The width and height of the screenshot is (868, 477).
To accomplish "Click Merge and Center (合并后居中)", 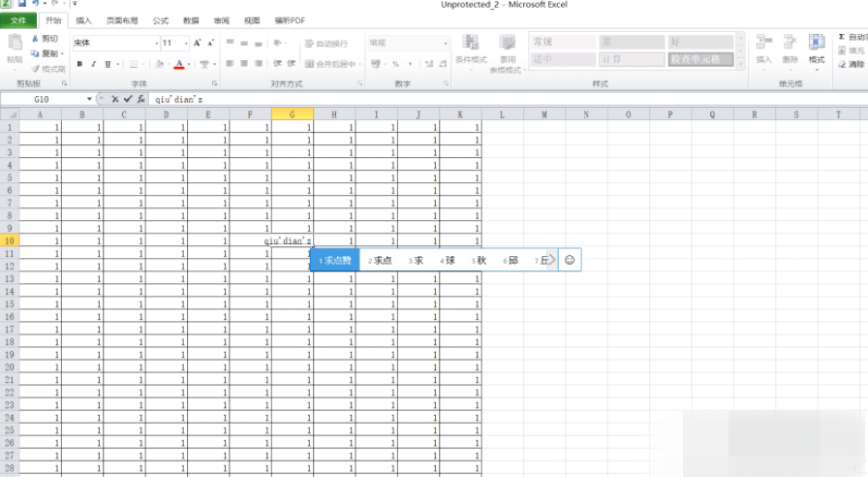I will (330, 64).
